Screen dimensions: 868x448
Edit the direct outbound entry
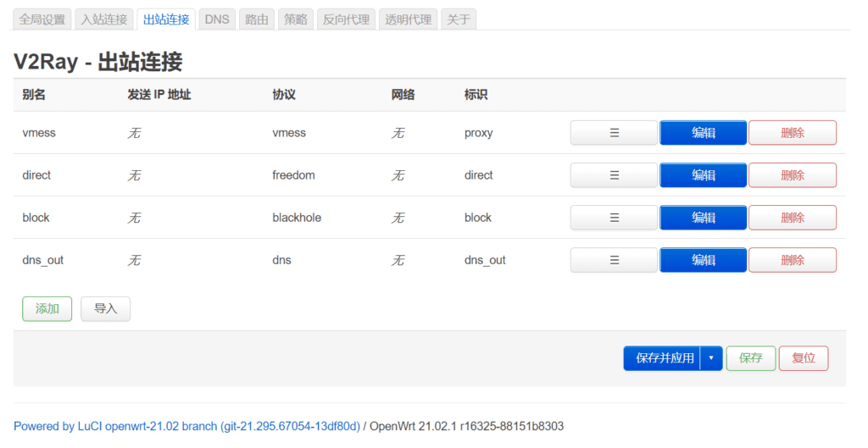(703, 175)
